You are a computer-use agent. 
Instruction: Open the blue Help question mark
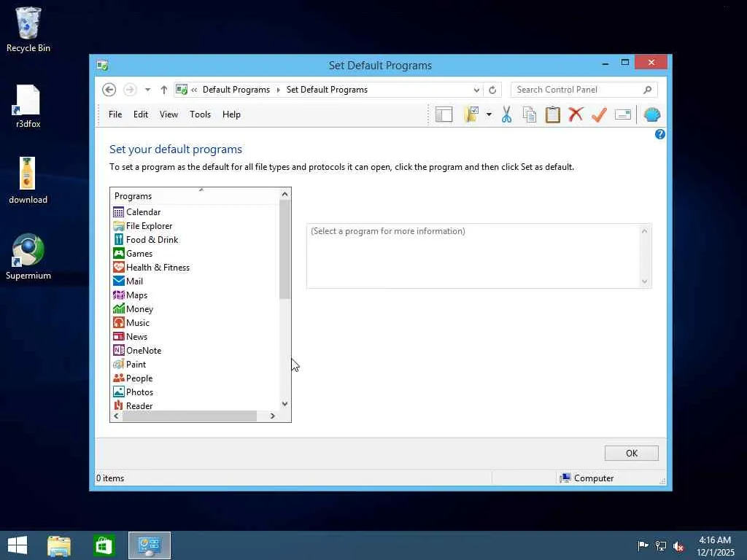tap(659, 134)
